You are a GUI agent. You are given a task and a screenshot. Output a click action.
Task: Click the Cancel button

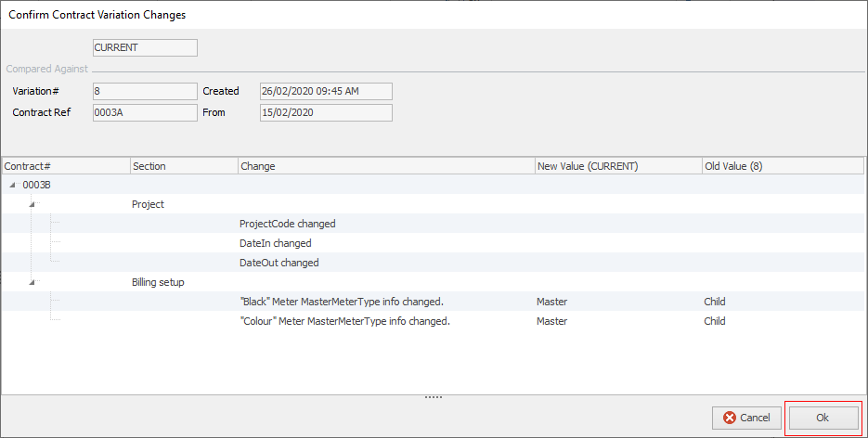[746, 418]
